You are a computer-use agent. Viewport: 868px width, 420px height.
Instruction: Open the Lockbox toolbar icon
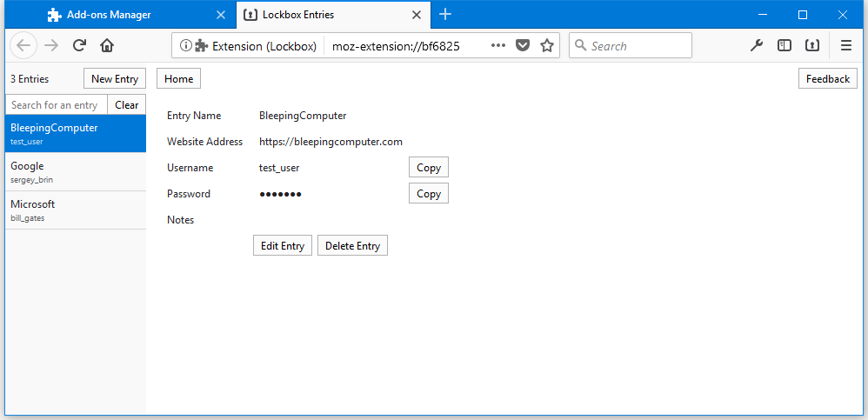[812, 46]
